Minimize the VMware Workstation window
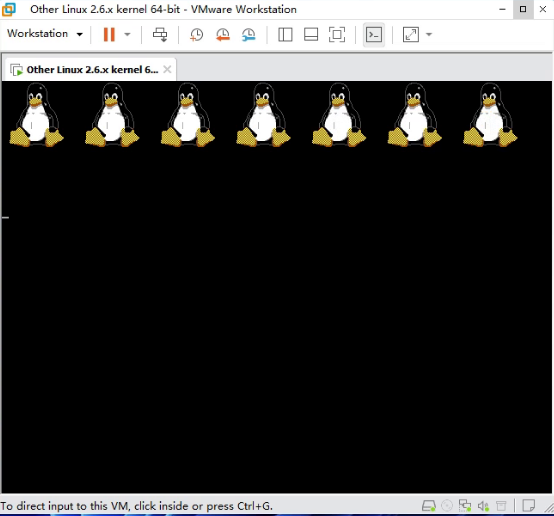The height and width of the screenshot is (516, 554). [502, 10]
